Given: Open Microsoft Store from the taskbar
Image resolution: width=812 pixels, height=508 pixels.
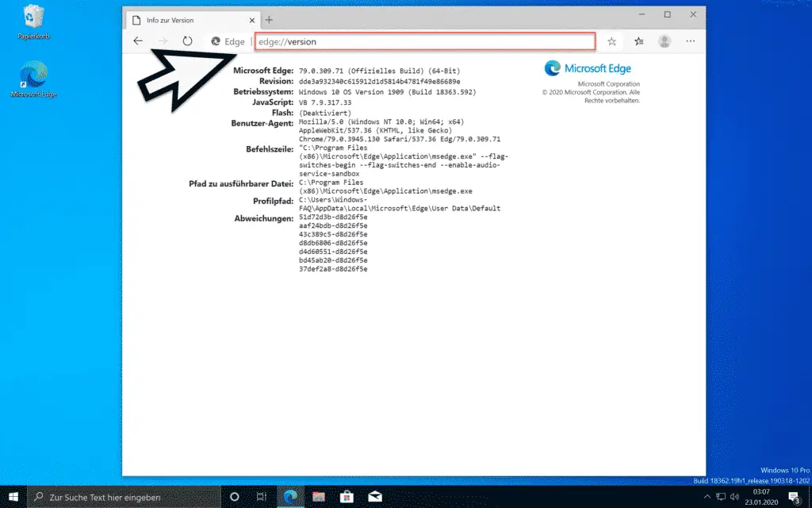Looking at the screenshot, I should tap(347, 497).
